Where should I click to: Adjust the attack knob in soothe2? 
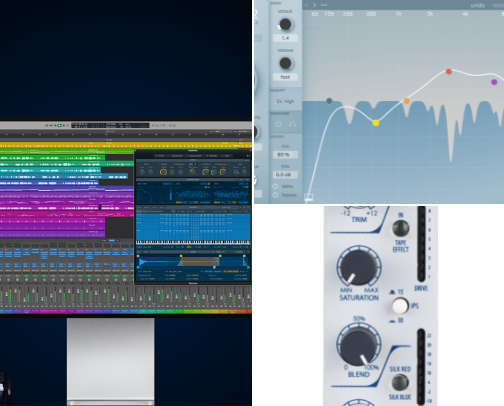pos(285,24)
